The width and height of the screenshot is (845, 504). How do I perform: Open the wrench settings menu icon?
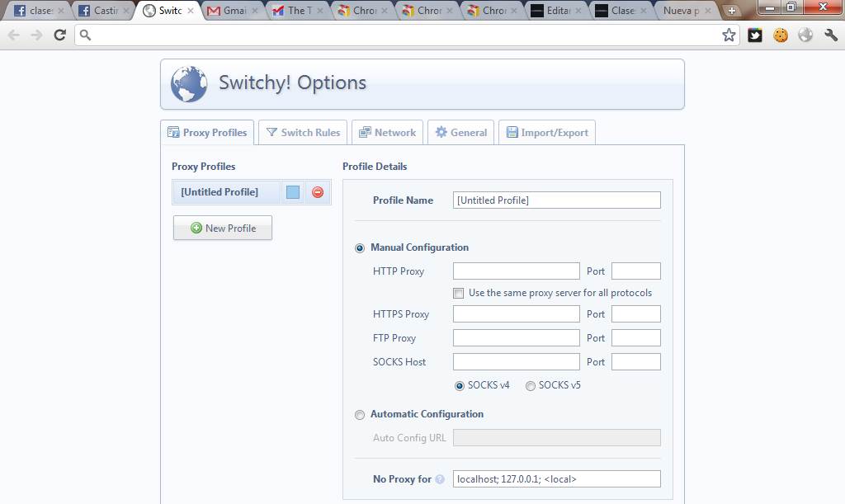(x=831, y=35)
